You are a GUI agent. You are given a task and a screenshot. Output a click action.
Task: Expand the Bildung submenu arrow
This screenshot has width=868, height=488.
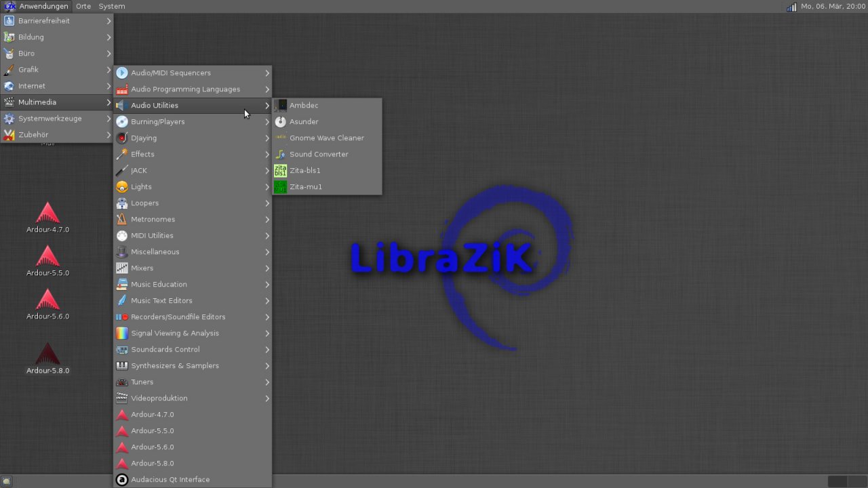point(108,37)
